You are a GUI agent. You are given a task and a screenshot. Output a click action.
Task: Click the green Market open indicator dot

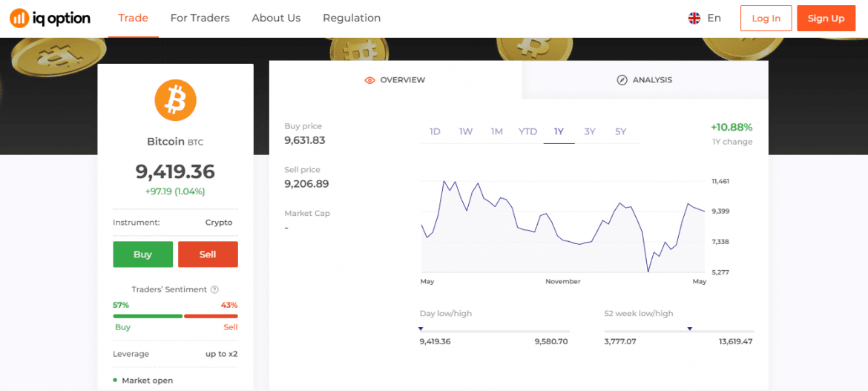tap(116, 380)
